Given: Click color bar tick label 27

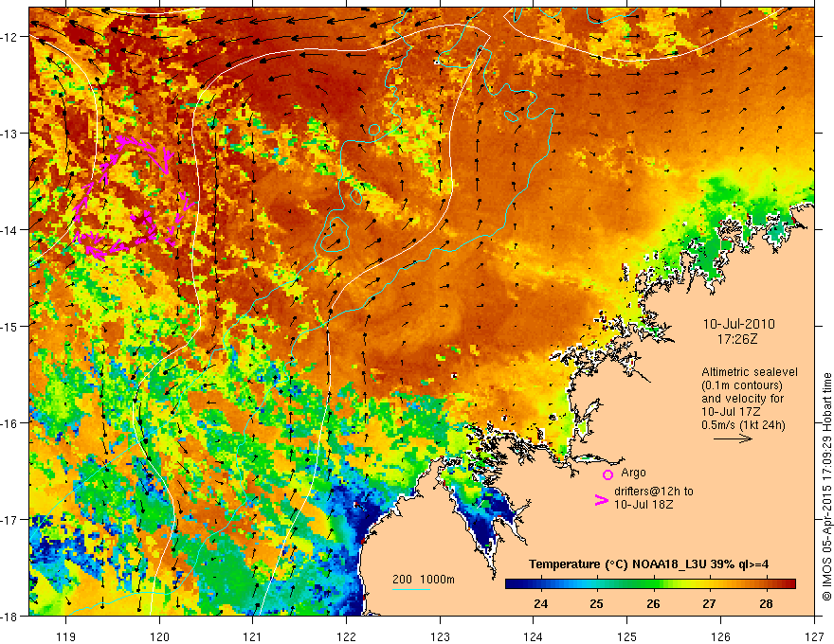Looking at the screenshot, I should tap(709, 603).
